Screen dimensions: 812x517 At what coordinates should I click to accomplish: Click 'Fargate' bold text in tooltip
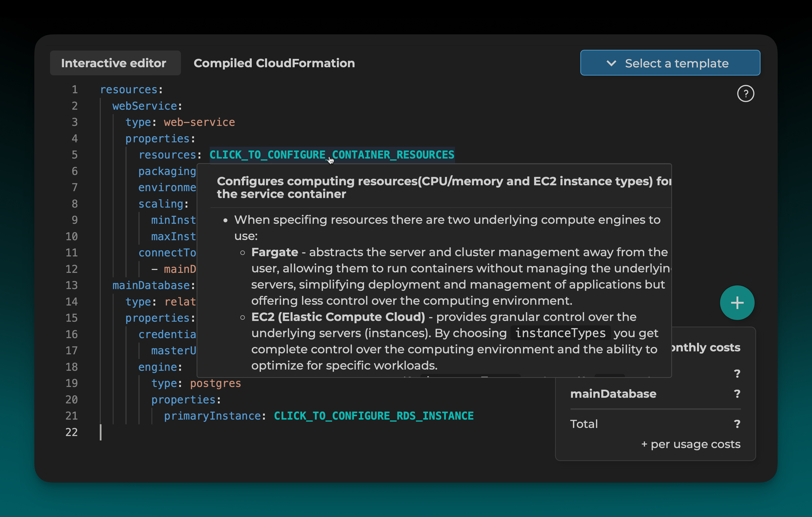pos(275,252)
